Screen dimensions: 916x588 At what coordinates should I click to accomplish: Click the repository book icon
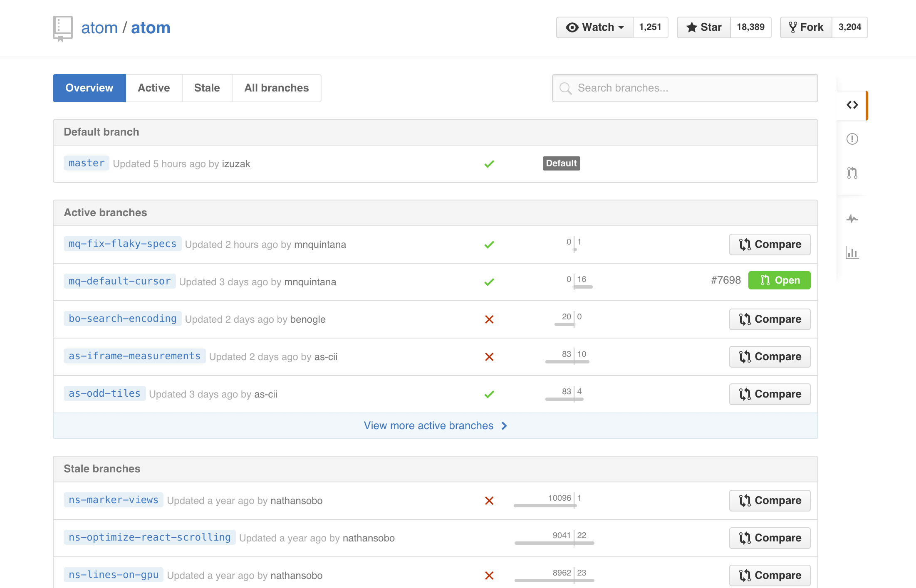(63, 29)
